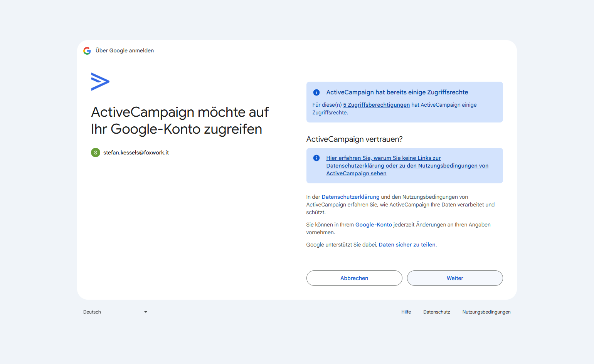Open the Deutsch language dropdown
The image size is (594, 364).
tap(115, 312)
